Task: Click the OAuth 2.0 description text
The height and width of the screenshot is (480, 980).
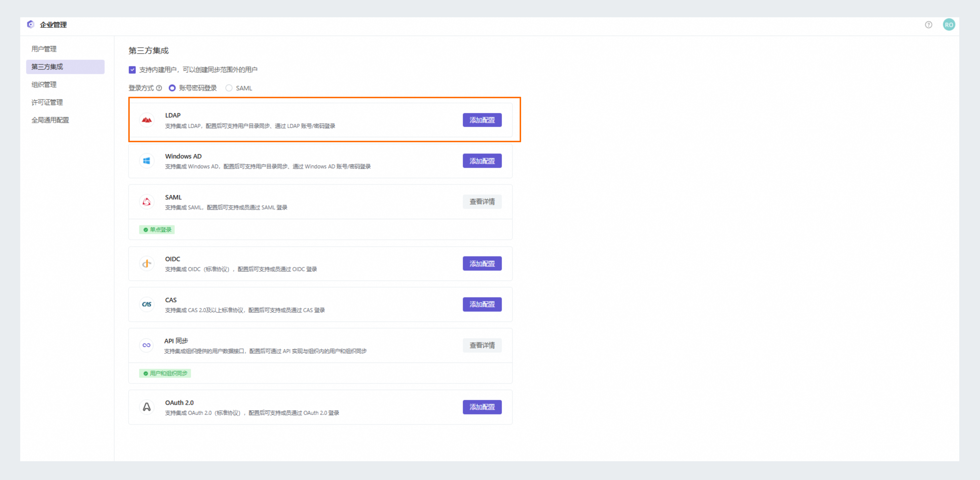Action: (x=252, y=413)
